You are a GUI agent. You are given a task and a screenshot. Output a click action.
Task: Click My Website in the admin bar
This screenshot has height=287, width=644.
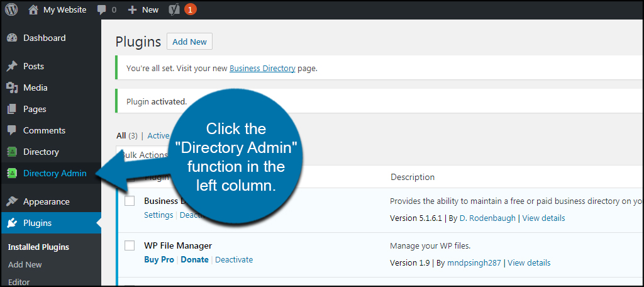pos(65,10)
